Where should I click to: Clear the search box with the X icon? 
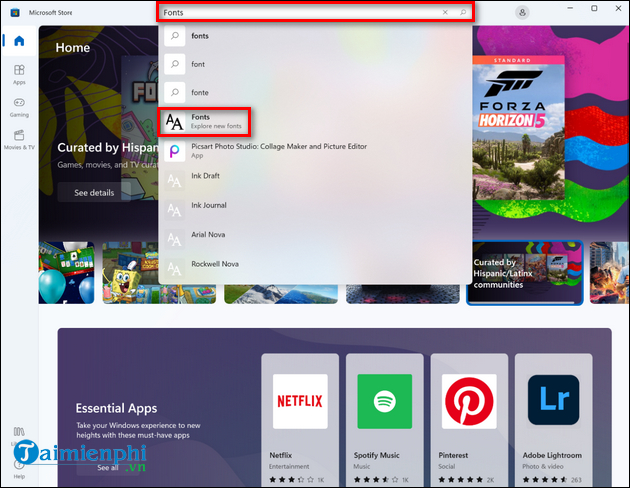[445, 12]
